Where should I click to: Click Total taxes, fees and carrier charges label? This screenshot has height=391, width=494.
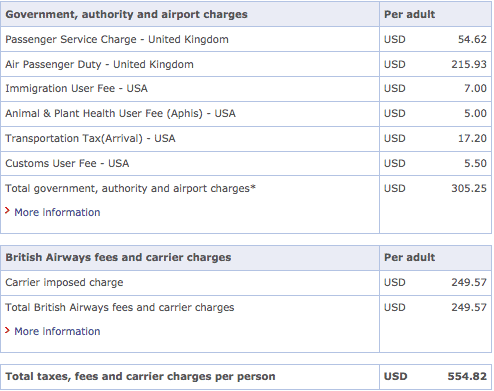pos(140,377)
